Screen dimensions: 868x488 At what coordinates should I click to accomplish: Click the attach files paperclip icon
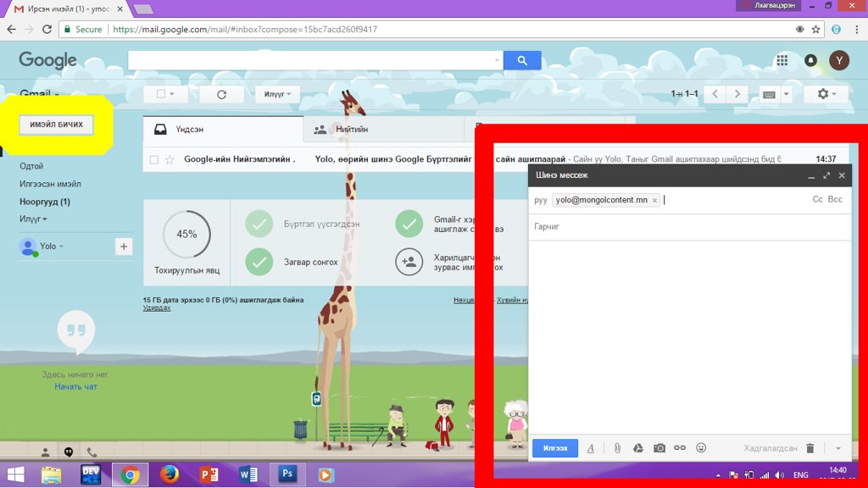tap(617, 447)
